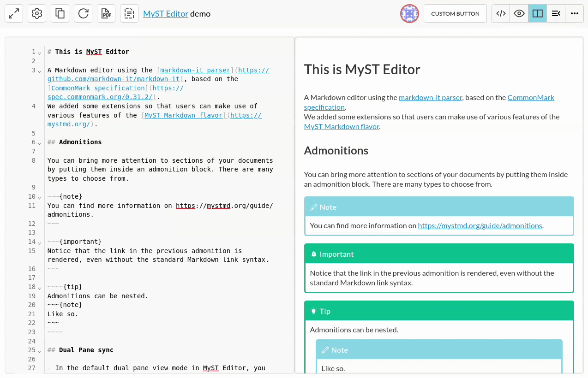Follow the markdown-it parser link in preview
The width and height of the screenshot is (588, 378).
coord(431,97)
